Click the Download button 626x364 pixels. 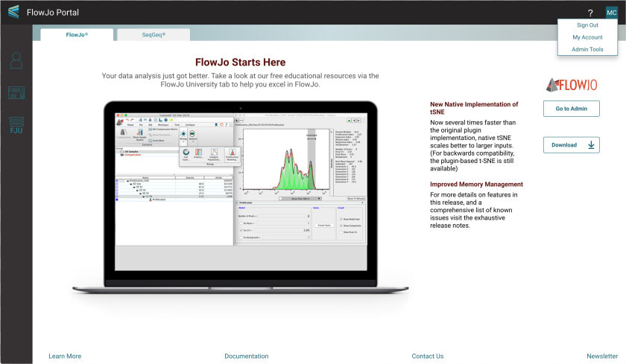click(572, 144)
